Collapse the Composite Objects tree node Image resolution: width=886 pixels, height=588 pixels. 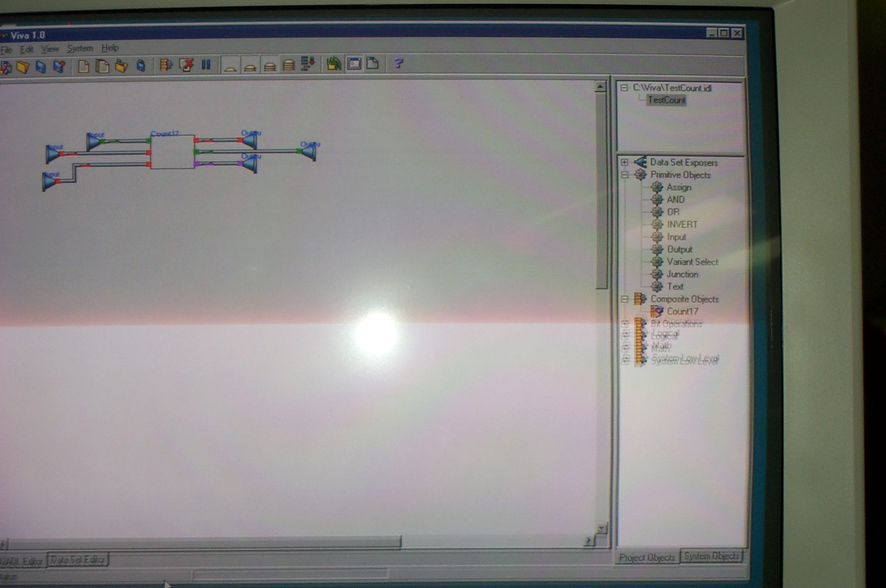(624, 299)
